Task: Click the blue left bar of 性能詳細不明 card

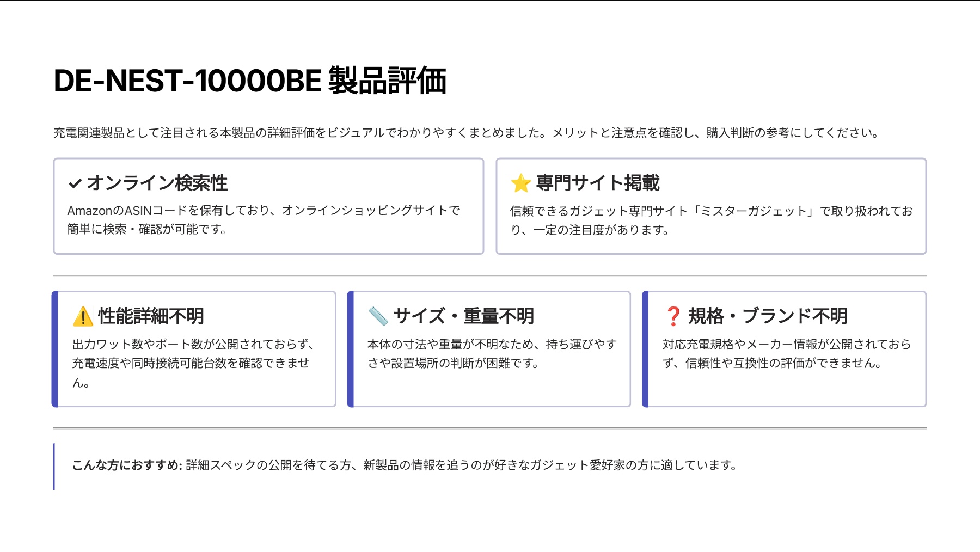Action: pyautogui.click(x=55, y=349)
